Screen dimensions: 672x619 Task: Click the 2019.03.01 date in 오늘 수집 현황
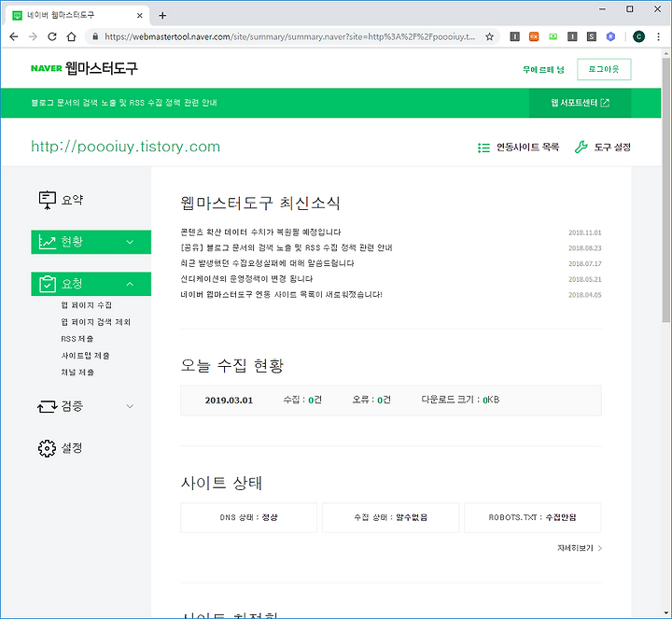(229, 401)
